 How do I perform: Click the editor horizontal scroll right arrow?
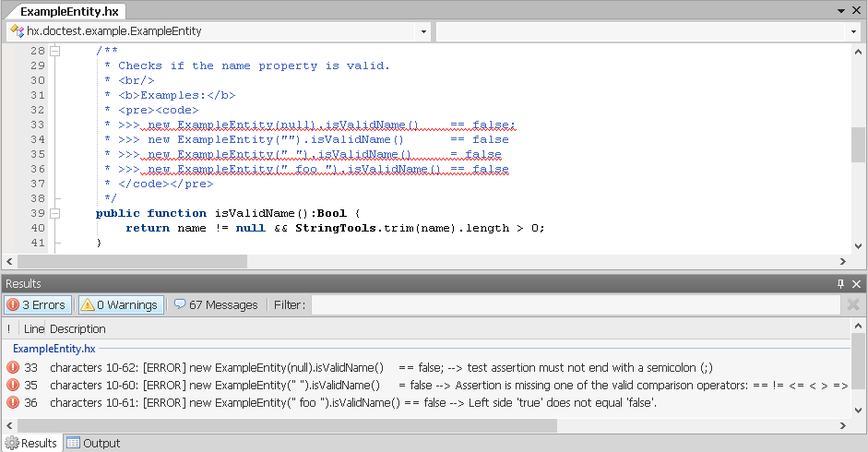coord(842,261)
